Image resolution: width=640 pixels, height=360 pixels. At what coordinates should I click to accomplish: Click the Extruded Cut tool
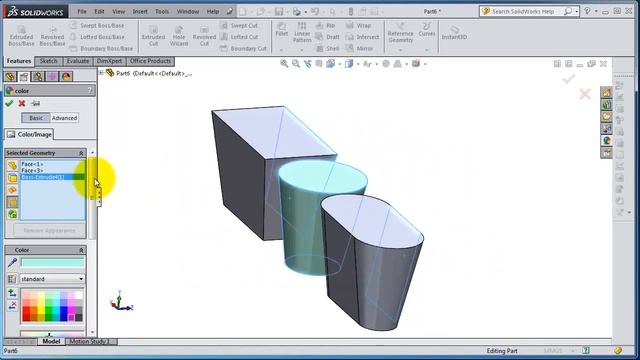tap(153, 36)
